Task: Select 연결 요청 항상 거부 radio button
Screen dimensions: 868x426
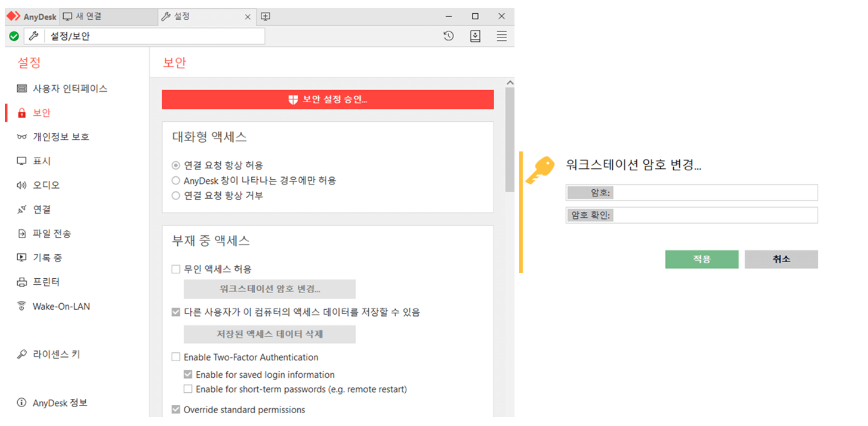Action: (176, 195)
